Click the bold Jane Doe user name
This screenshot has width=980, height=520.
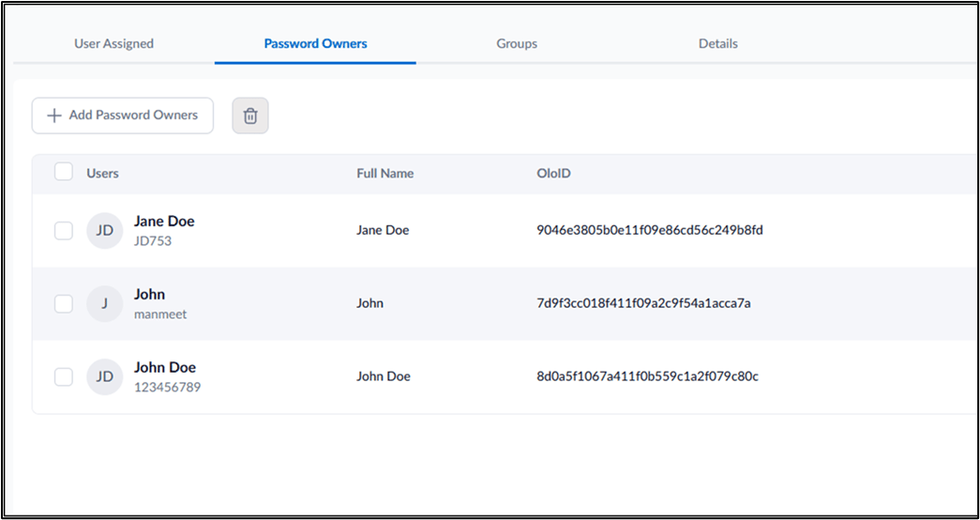164,221
